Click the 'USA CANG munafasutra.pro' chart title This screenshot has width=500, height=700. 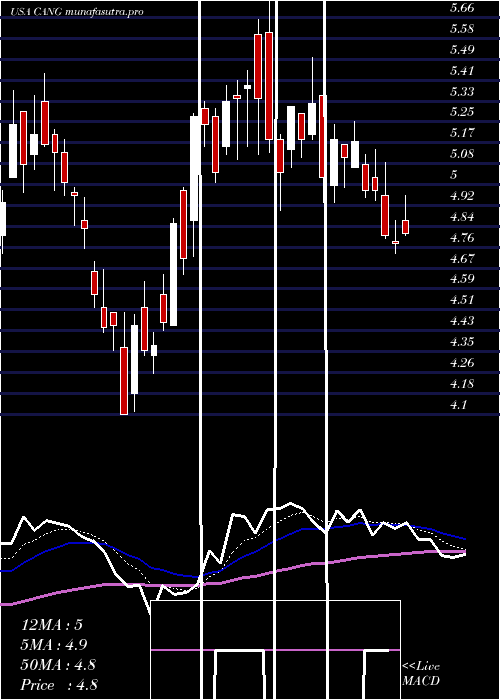tap(77, 12)
